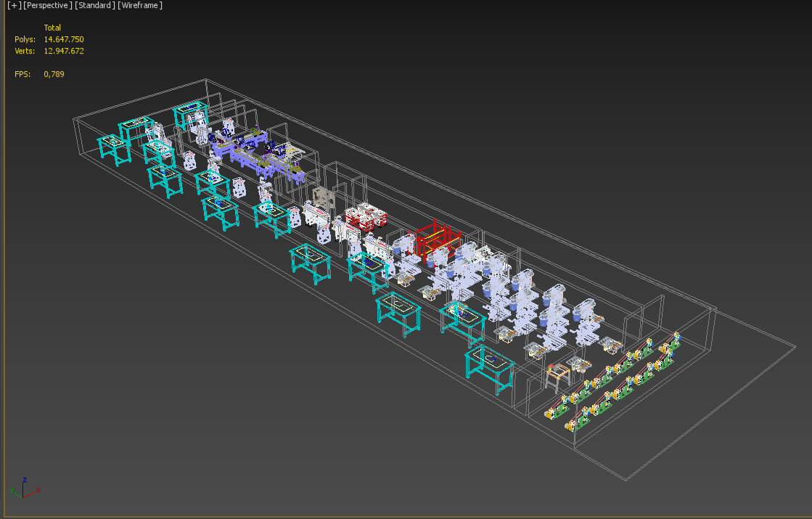
Task: Open the Standard shading quality menu
Action: (x=96, y=6)
